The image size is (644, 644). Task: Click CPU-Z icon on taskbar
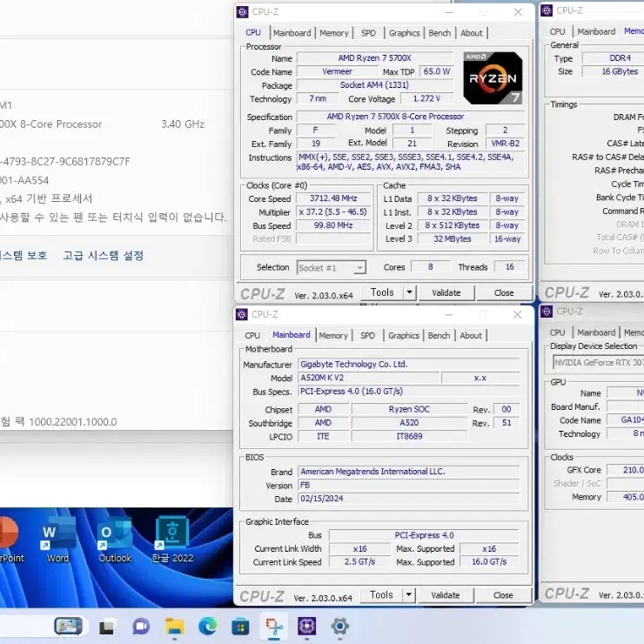pos(307,627)
